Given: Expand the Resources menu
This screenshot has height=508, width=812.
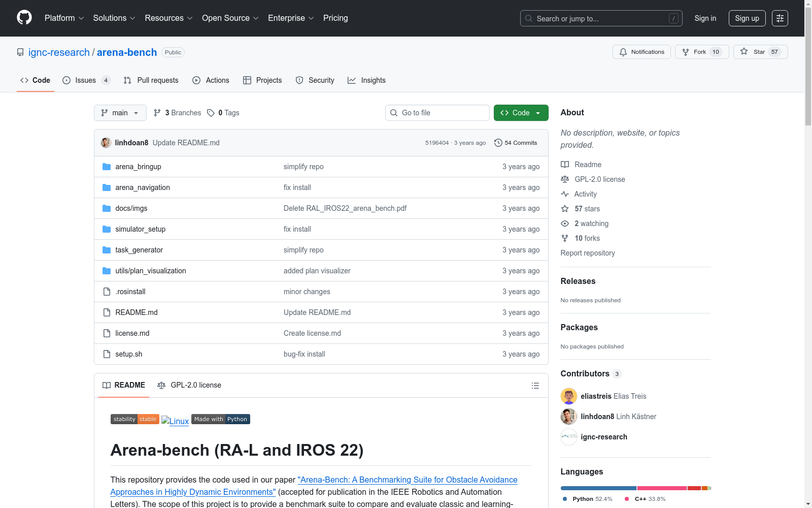Looking at the screenshot, I should point(169,18).
